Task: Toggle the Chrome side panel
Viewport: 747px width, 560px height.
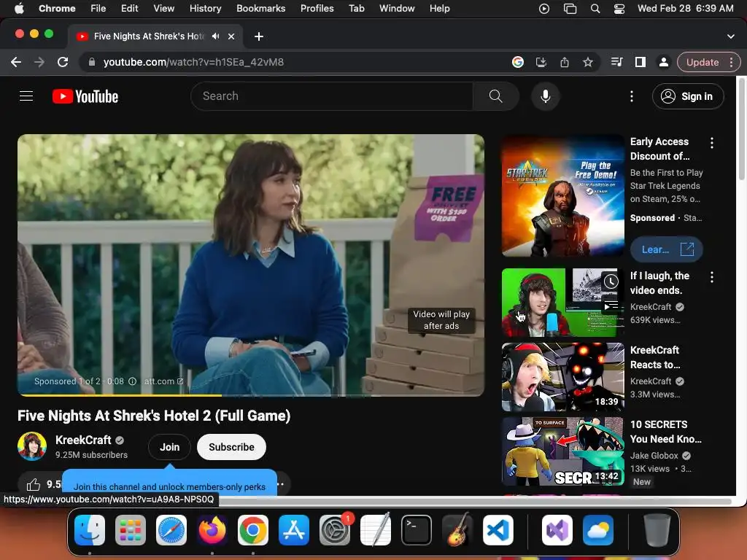Action: pos(640,62)
